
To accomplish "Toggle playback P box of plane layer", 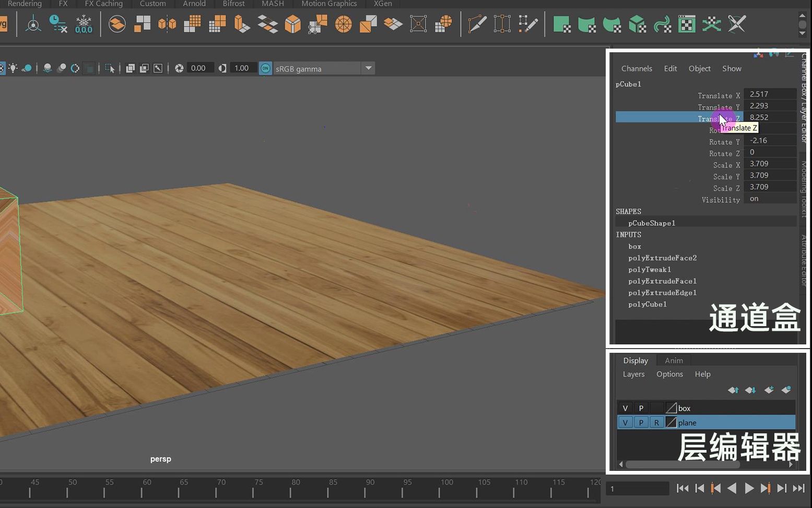I will [x=641, y=422].
